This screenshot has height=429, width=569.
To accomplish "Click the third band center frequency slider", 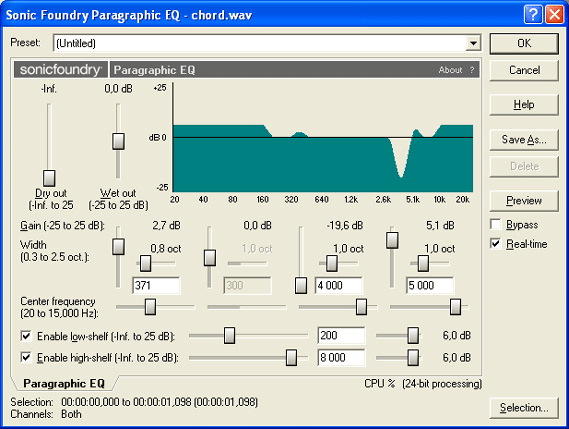I will 361,307.
